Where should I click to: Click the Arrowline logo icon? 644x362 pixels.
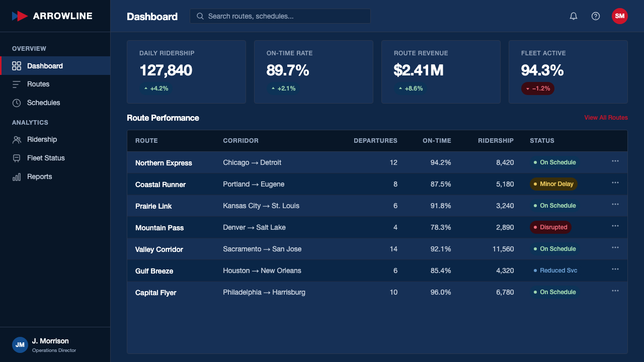point(20,16)
